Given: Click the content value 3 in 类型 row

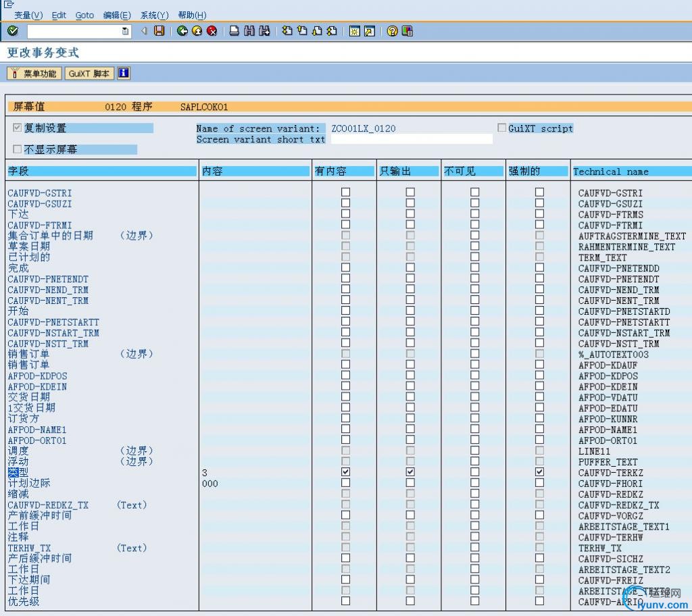Looking at the screenshot, I should tap(205, 473).
